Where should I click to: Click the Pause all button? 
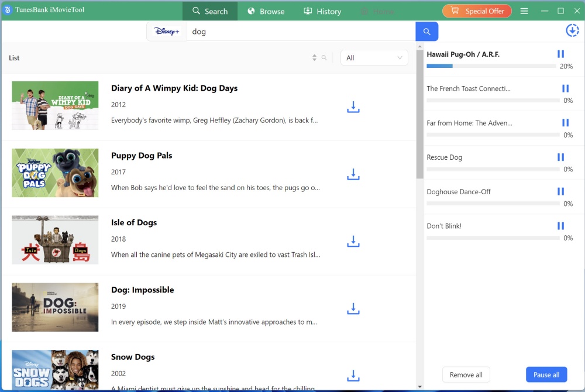546,375
